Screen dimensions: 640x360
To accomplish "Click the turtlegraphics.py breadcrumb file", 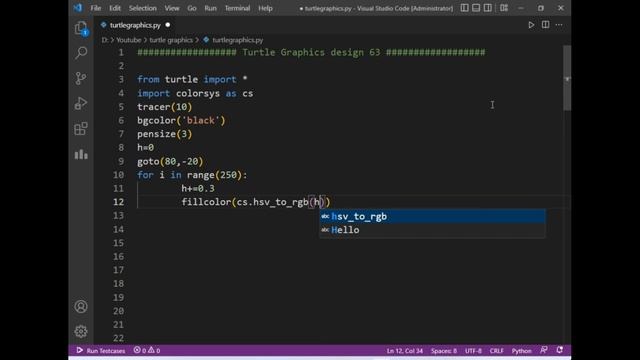I will tap(238, 40).
